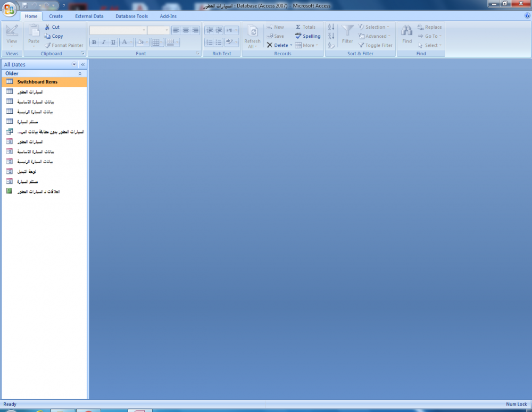
Task: Open the Select dropdown in Find group
Action: (429, 45)
